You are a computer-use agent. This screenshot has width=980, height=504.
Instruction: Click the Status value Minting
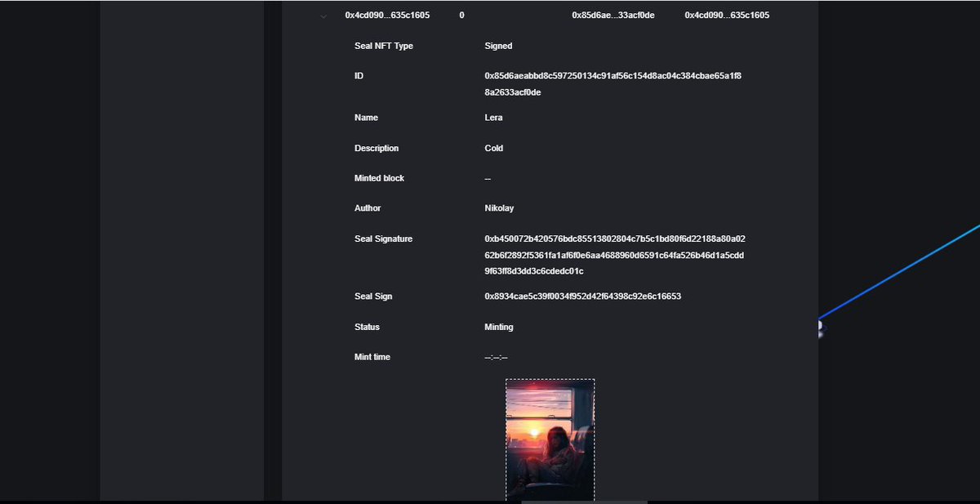pos(499,327)
